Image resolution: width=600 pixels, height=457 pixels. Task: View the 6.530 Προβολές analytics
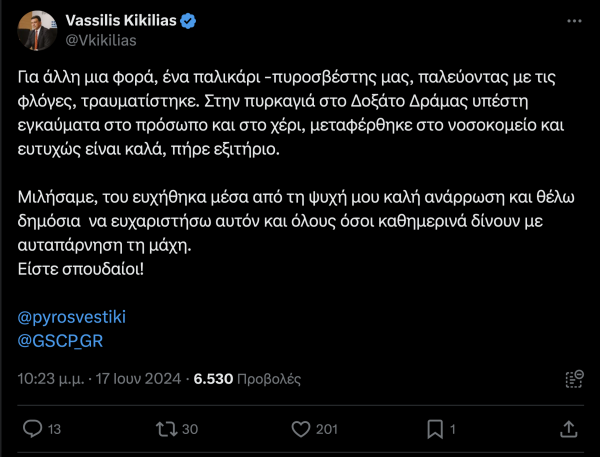(247, 380)
